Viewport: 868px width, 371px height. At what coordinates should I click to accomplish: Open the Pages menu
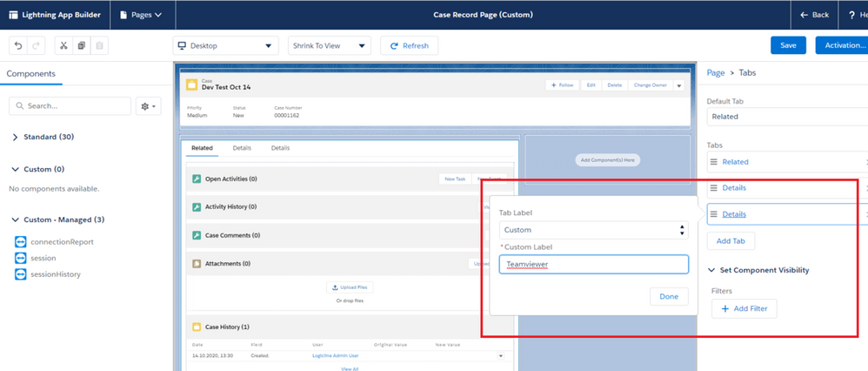pyautogui.click(x=141, y=15)
